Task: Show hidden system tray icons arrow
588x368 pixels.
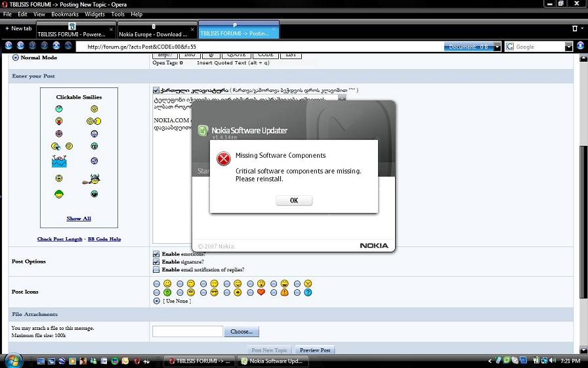Action: (490, 361)
